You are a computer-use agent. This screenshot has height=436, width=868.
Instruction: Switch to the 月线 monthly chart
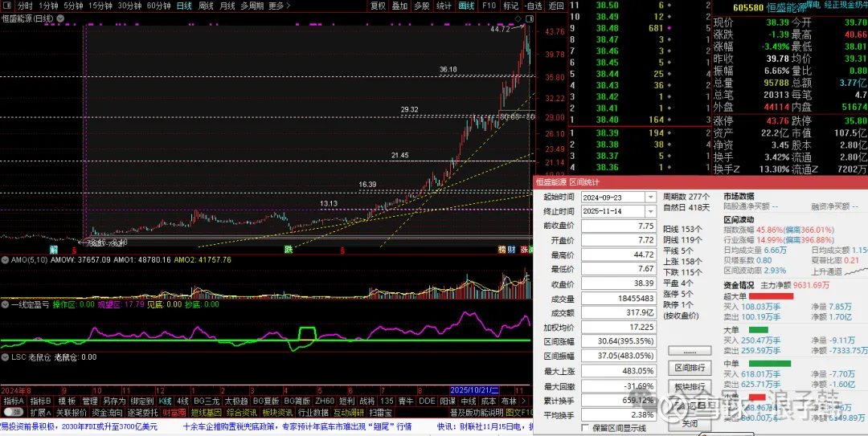click(227, 6)
